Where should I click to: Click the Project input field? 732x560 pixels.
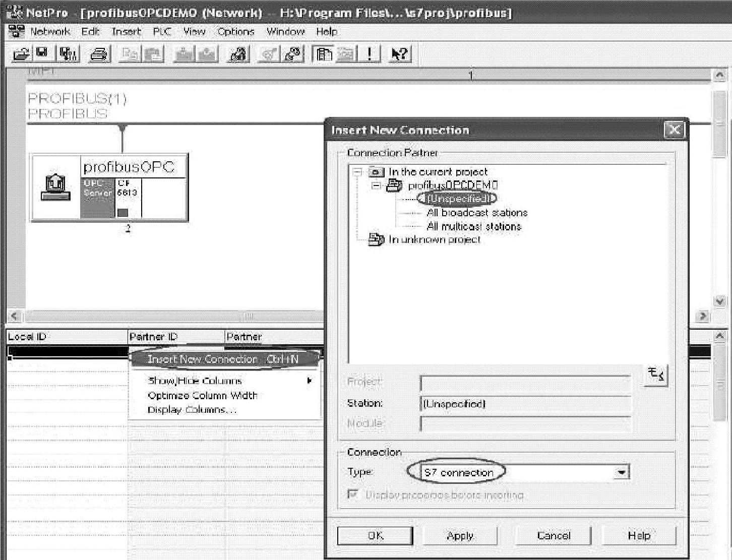(x=525, y=383)
